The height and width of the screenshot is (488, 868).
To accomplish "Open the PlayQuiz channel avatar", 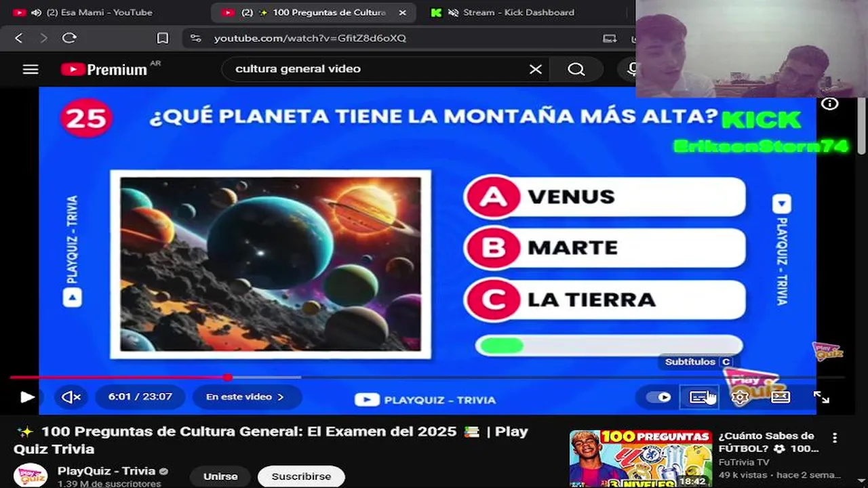I will (x=31, y=475).
